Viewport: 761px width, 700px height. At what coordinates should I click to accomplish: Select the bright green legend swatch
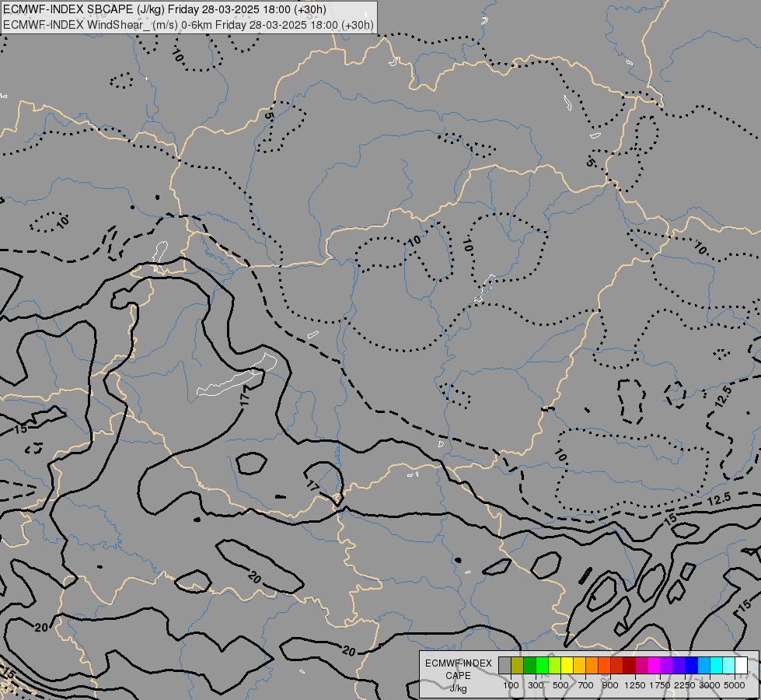tap(542, 665)
